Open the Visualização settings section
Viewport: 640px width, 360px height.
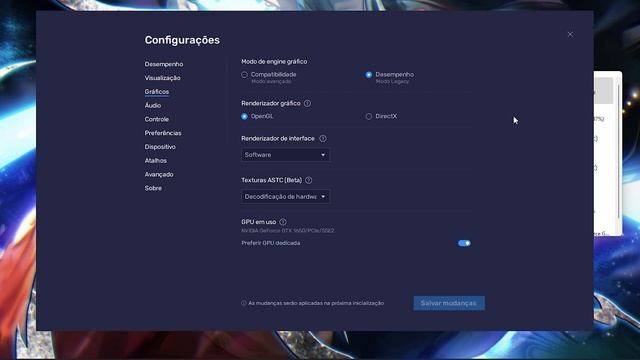(x=162, y=78)
